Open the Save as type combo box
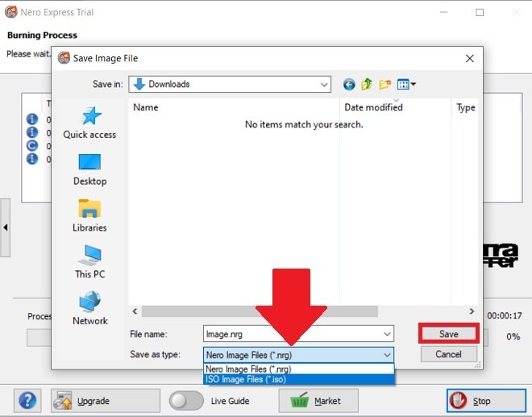The width and height of the screenshot is (532, 417). click(x=298, y=355)
